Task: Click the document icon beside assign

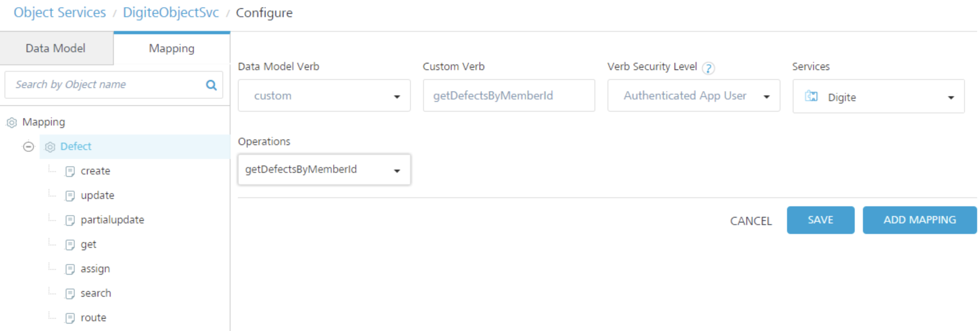Action: (70, 269)
